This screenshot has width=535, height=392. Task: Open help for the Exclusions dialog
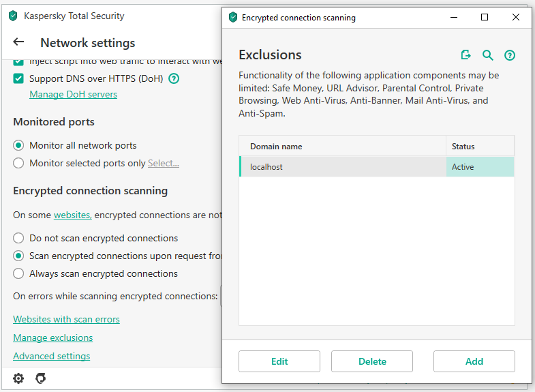[x=509, y=55]
